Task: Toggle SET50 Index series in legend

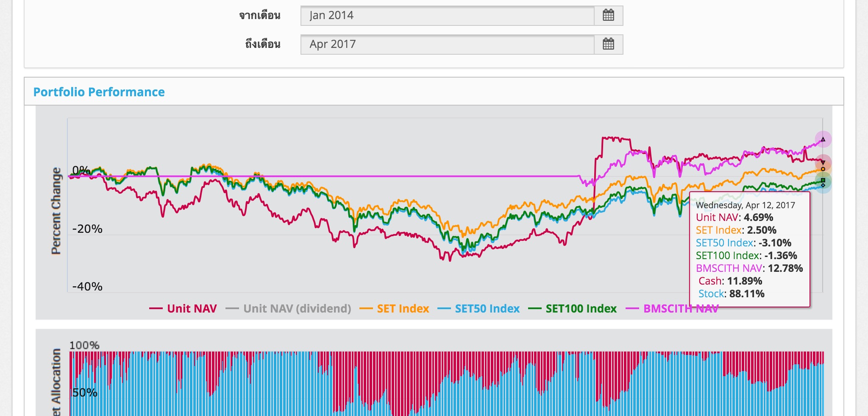Action: [479, 309]
